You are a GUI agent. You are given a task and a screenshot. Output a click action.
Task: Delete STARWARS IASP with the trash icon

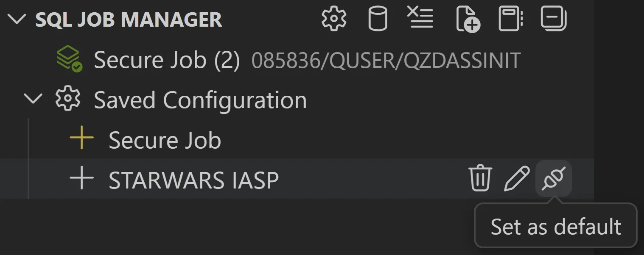(480, 178)
